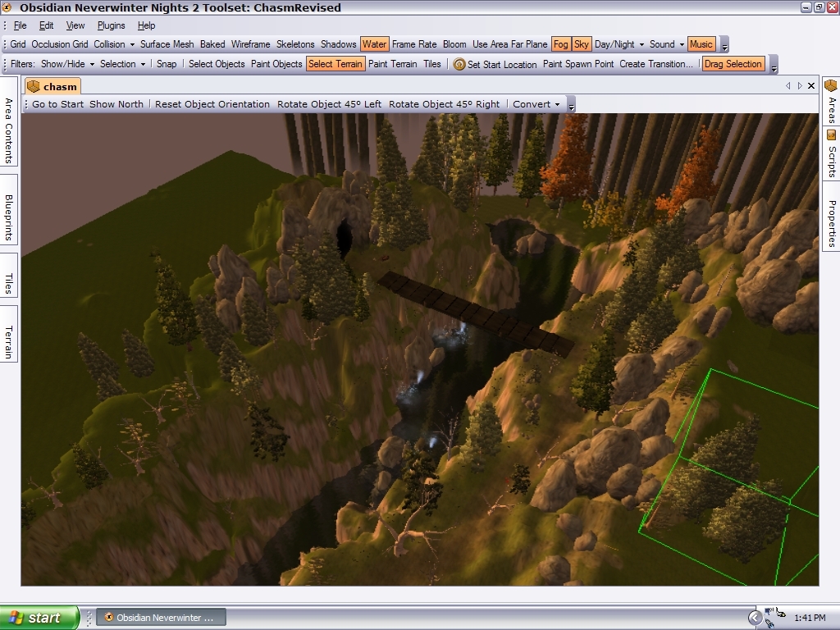Click the cube icon on chasm tab
Screen dimensions: 840x630
tap(34, 86)
